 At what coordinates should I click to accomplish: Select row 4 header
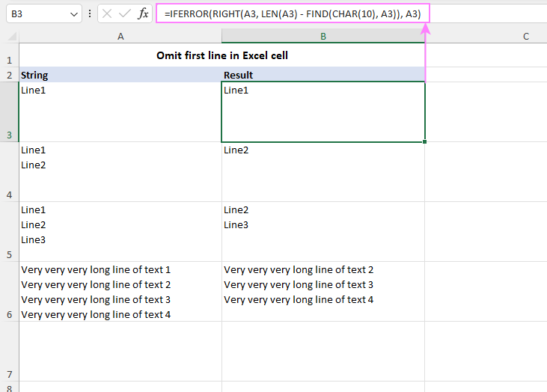tap(10, 172)
